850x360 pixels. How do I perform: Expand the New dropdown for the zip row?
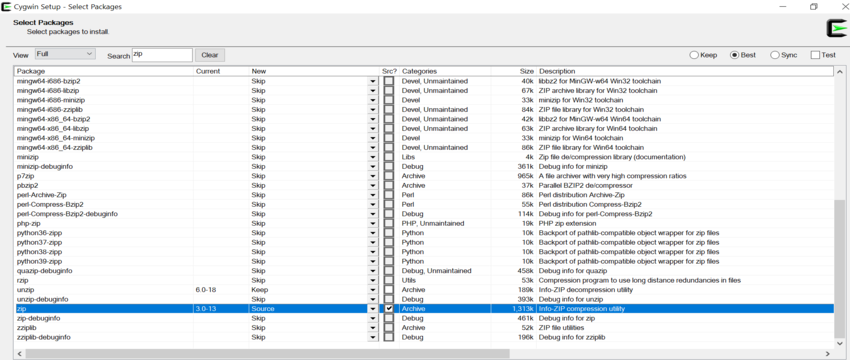coord(372,309)
